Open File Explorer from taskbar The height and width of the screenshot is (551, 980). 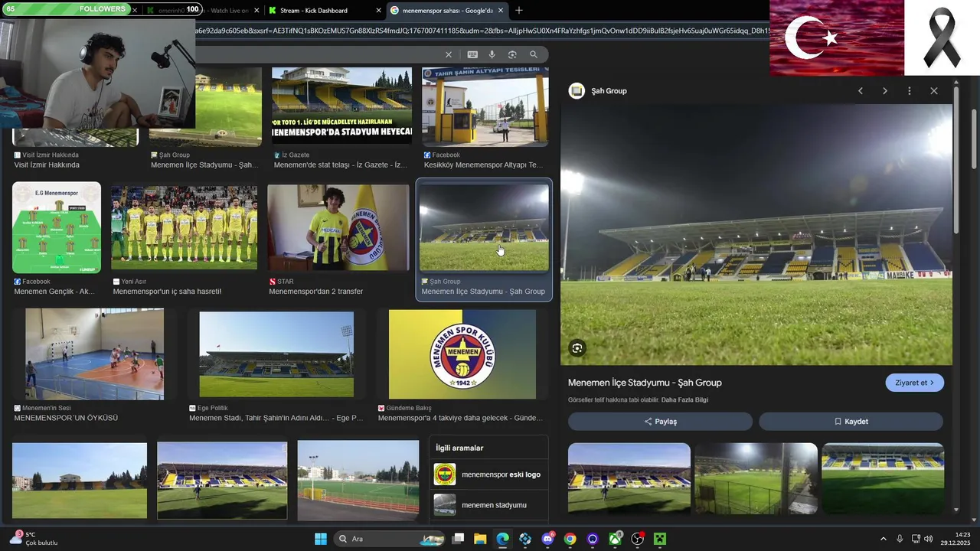[480, 539]
